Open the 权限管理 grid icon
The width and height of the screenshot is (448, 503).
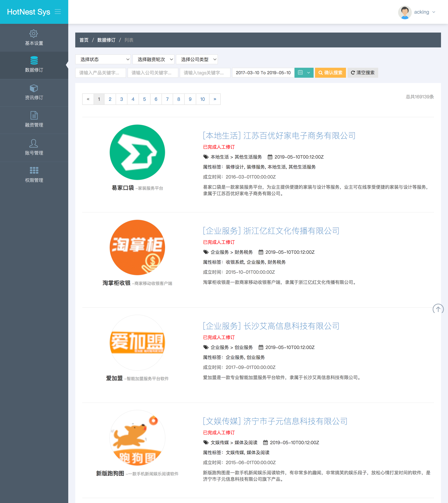34,170
